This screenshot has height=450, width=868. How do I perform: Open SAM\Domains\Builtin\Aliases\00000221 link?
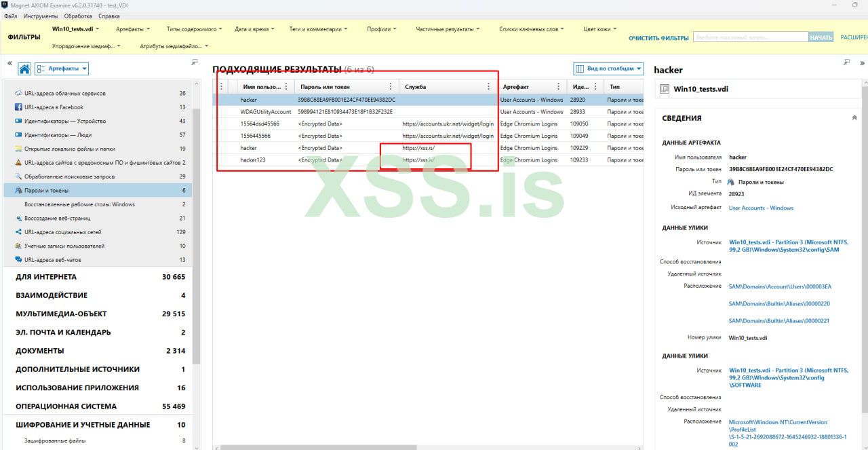779,321
